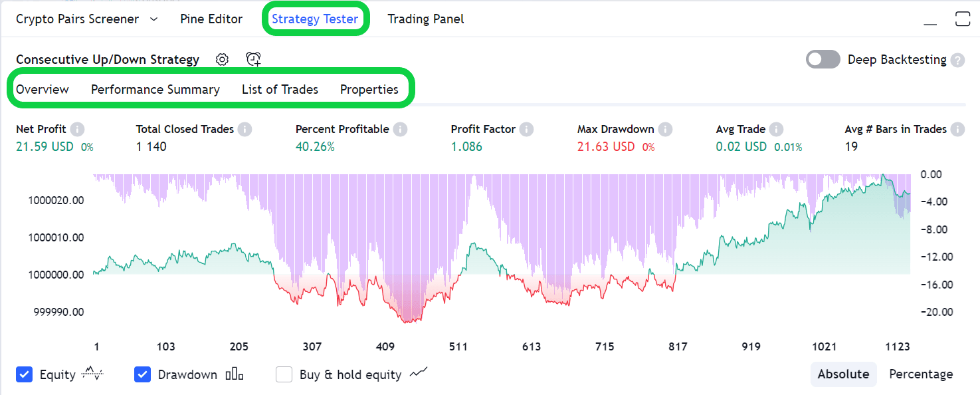Disable the Equity checkbox

coord(24,374)
